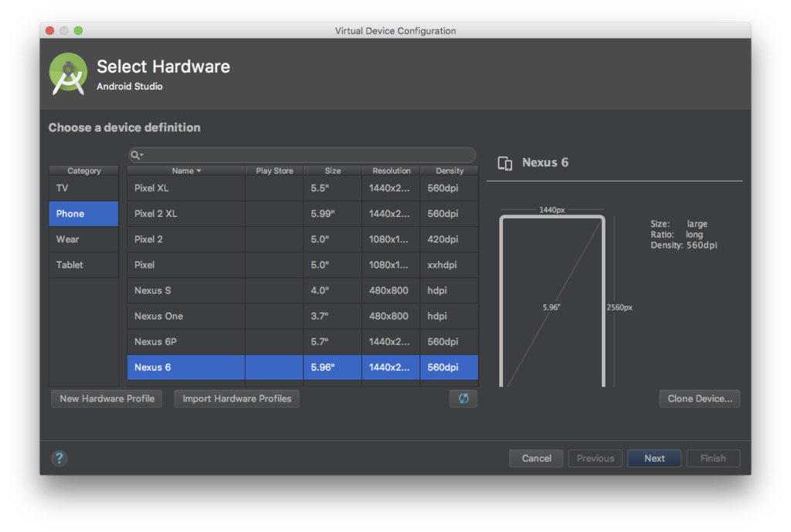Select the Nexus One device row
Screen dimensions: 791x532
click(303, 316)
